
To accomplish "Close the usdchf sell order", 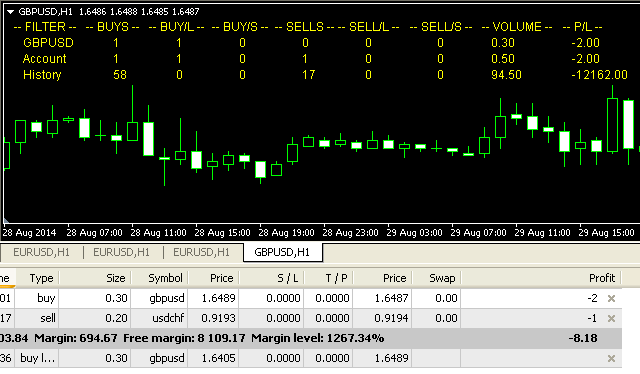I will tap(611, 318).
